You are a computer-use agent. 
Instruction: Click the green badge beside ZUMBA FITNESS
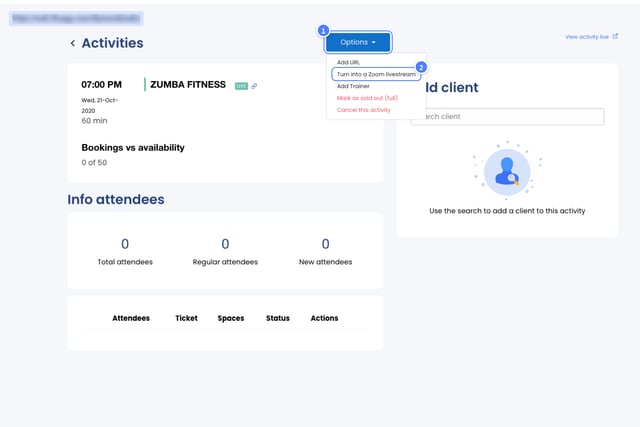pyautogui.click(x=241, y=86)
